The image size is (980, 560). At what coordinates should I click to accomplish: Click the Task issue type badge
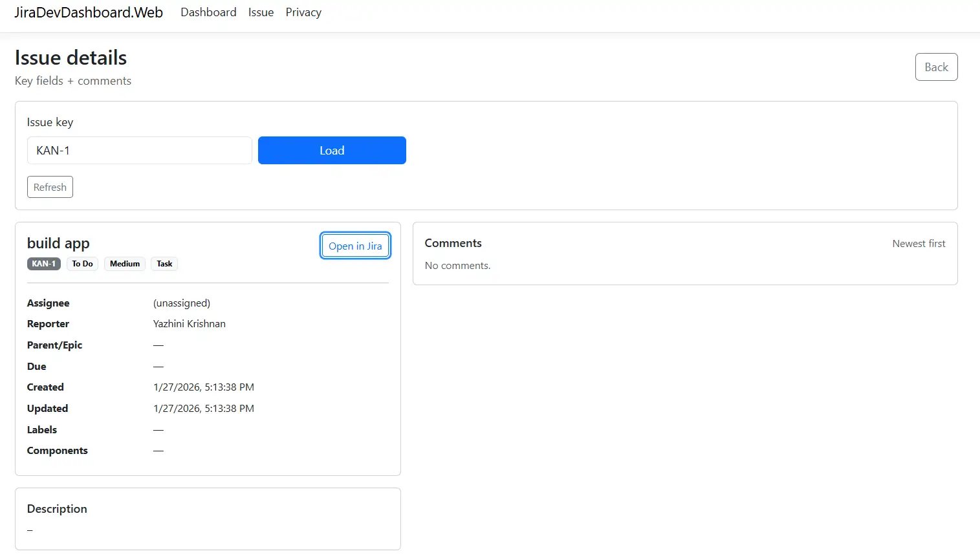[164, 264]
